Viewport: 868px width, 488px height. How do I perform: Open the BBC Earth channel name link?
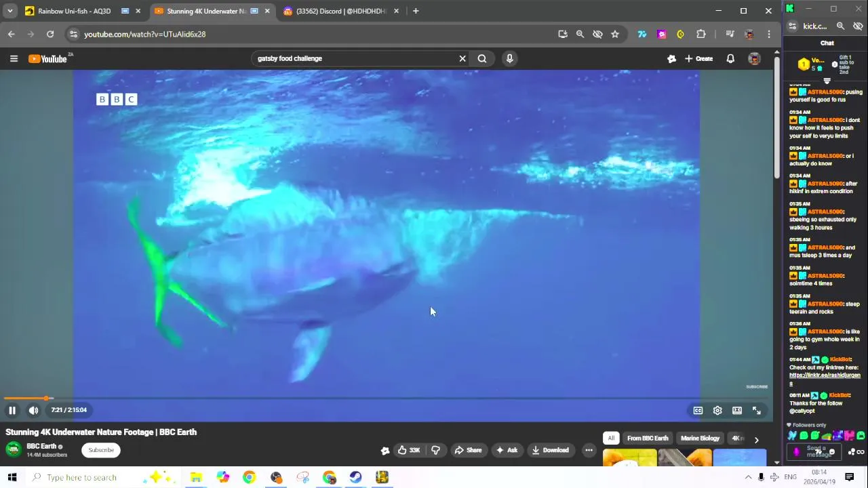(x=41, y=446)
